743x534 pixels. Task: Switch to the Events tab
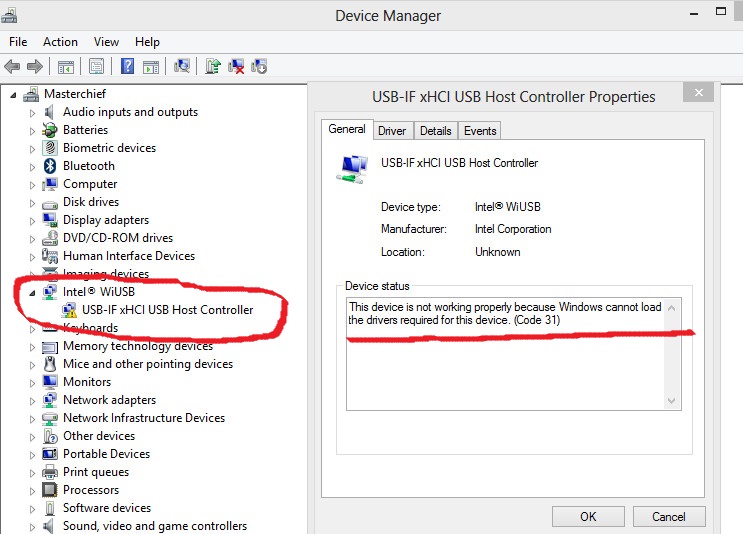click(x=480, y=131)
